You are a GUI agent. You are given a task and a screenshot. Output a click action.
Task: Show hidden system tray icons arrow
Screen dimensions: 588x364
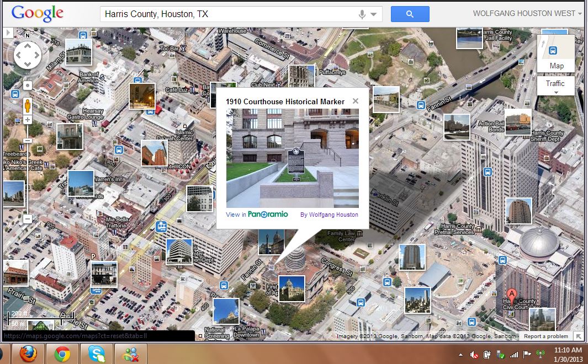(x=460, y=354)
